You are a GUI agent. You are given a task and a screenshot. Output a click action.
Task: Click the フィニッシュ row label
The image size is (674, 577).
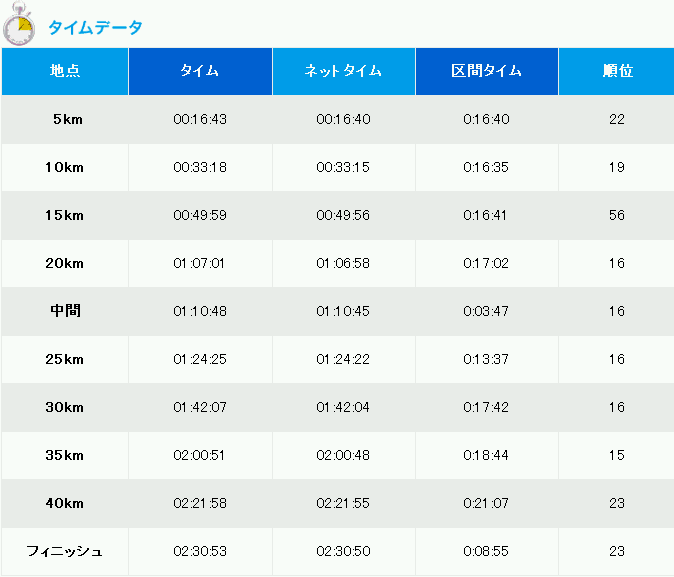tap(64, 551)
